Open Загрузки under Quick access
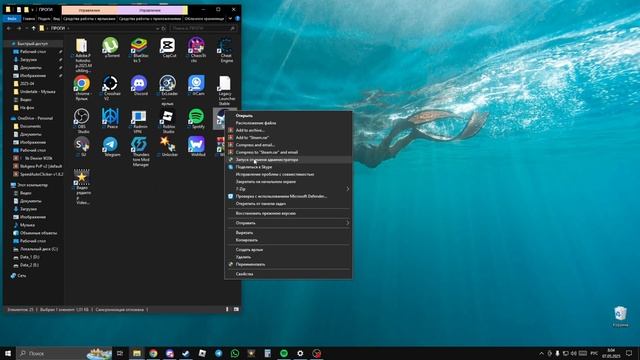This screenshot has height=360, width=640. [29, 60]
